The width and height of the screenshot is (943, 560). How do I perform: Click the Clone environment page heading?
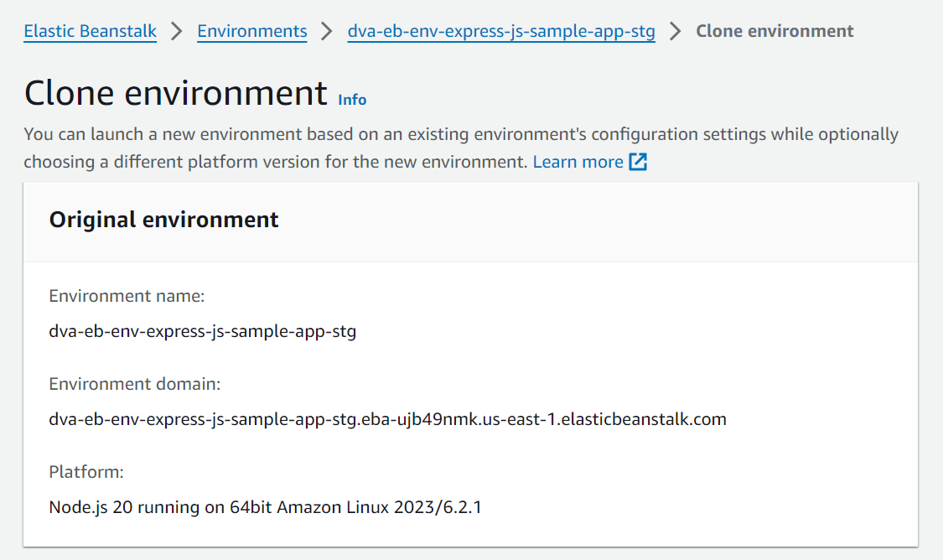pos(175,93)
